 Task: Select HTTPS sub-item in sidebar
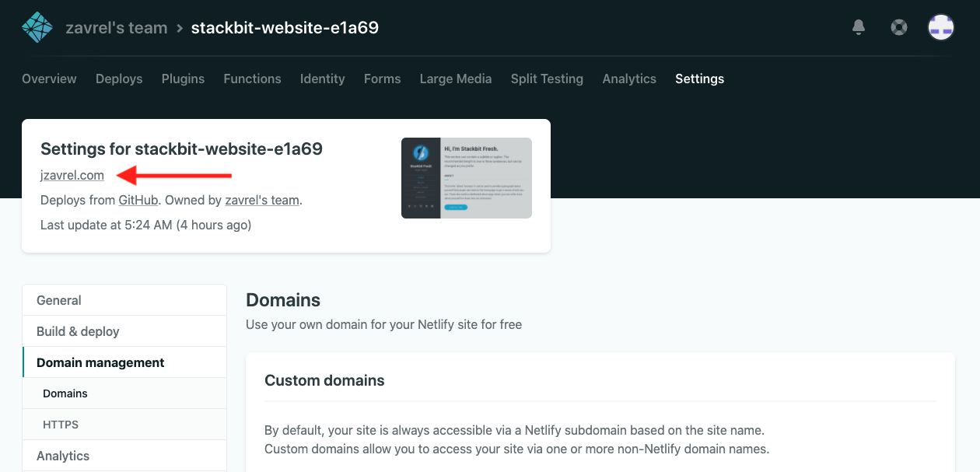point(124,425)
